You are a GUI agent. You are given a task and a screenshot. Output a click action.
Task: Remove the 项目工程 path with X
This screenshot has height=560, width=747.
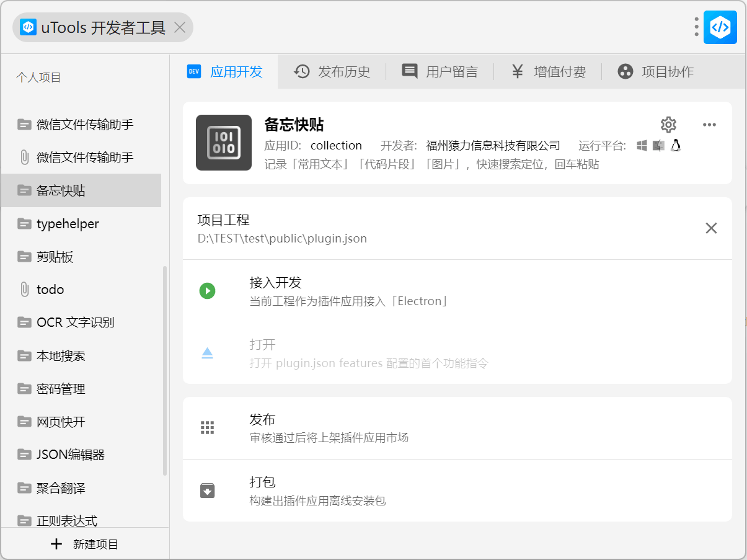(x=711, y=228)
